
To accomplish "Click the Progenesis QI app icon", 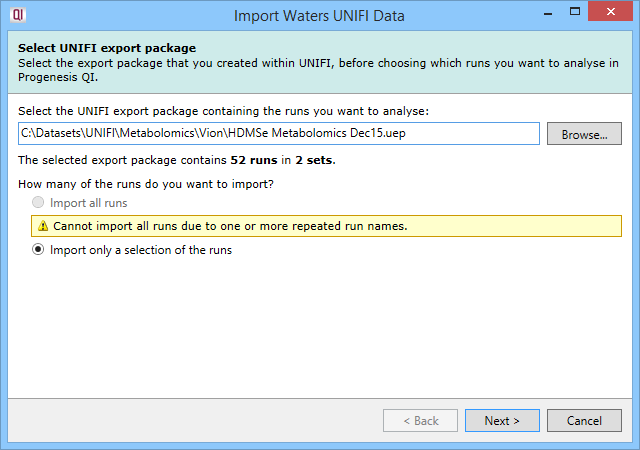I will point(18,15).
